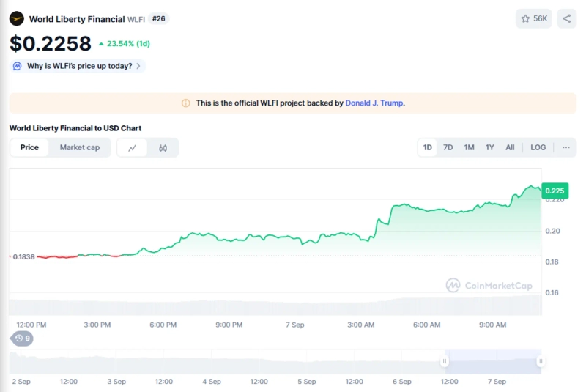586x392 pixels.
Task: Click the share icon button
Action: (566, 19)
